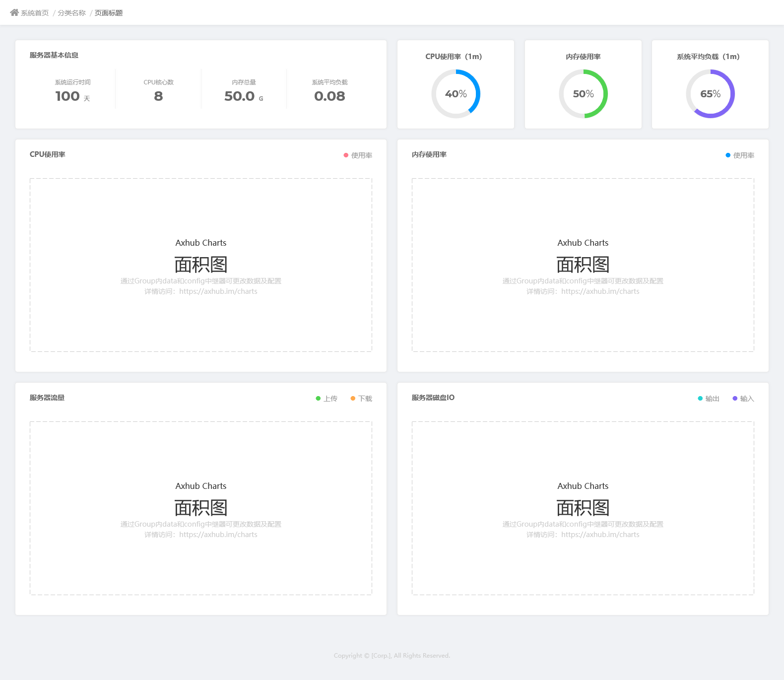The width and height of the screenshot is (784, 680).
Task: Click the 面积图 placeholder in 内存使用率 chart
Action: 583,265
